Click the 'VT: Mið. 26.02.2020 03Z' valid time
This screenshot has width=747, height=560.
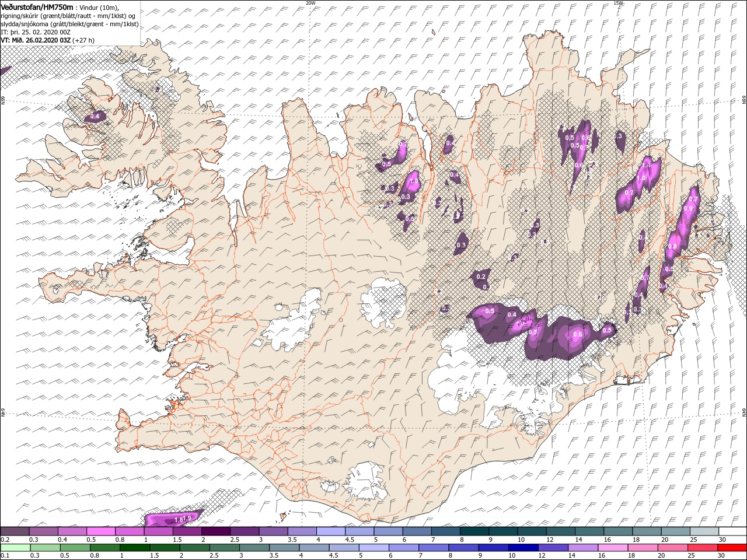pos(36,40)
